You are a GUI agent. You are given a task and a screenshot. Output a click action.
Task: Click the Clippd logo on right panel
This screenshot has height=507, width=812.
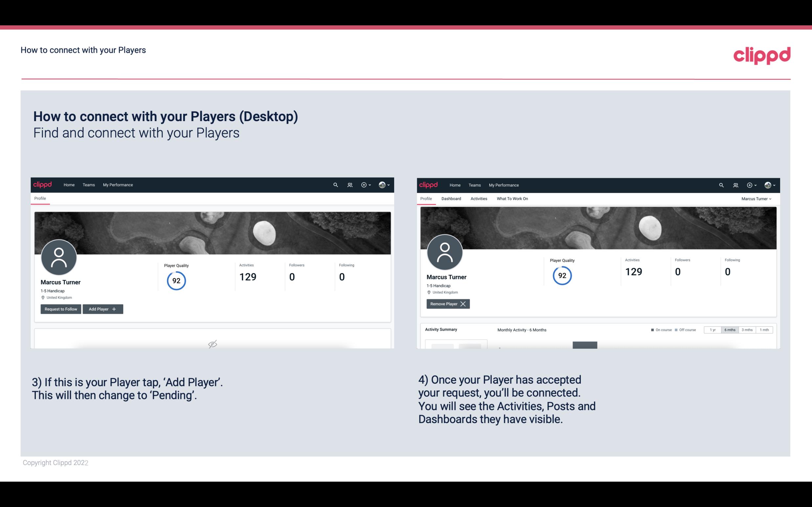pos(429,184)
